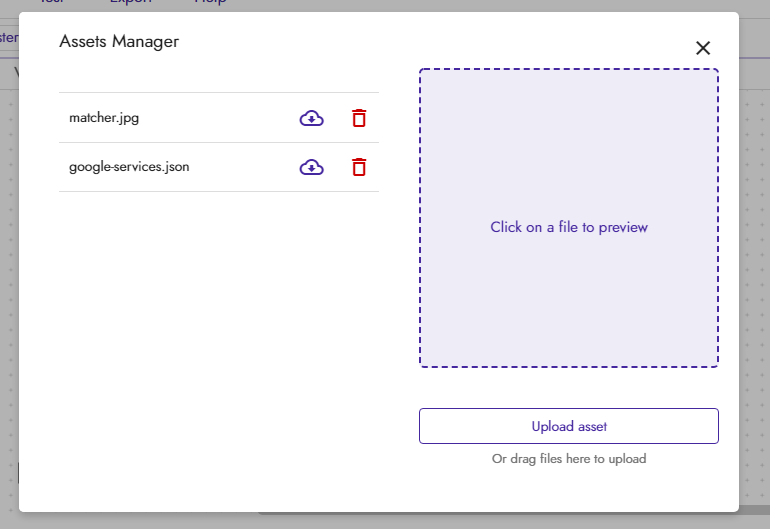Viewport: 770px width, 529px height.
Task: Select the google-services.json file name
Action: point(129,167)
